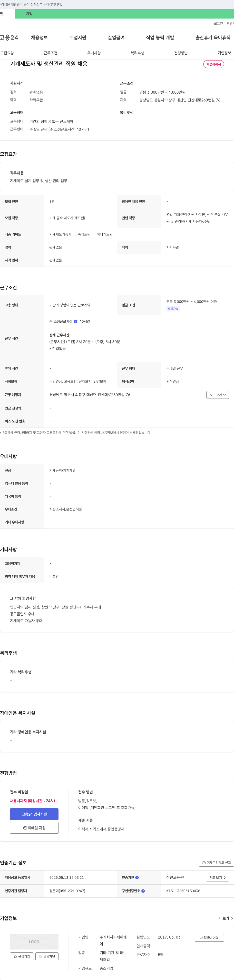Screen dimensions: 234x980
Task: Jump to the 전형방법 section tab
Action: point(181,53)
